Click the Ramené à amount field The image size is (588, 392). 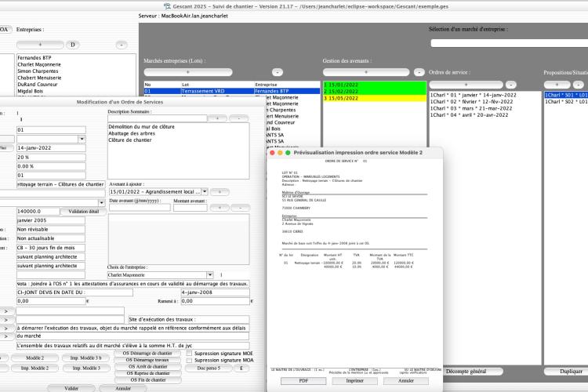click(216, 301)
